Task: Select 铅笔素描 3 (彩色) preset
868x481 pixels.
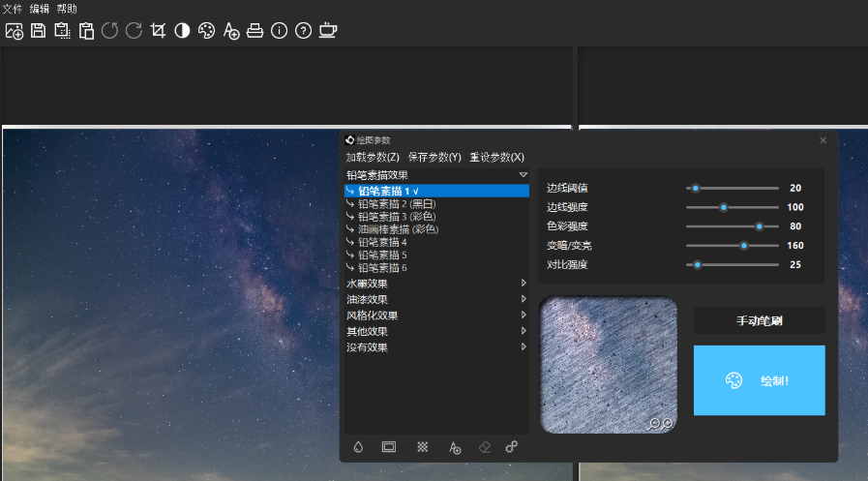Action: [x=396, y=217]
